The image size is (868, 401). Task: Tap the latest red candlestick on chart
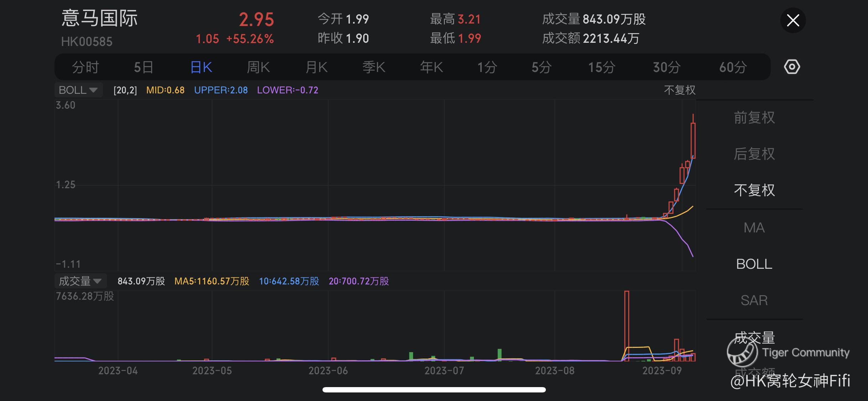tap(693, 140)
